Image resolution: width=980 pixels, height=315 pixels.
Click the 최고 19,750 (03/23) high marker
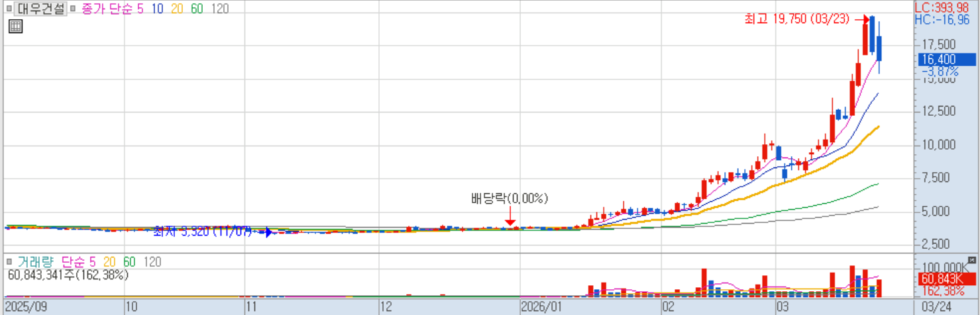[798, 20]
